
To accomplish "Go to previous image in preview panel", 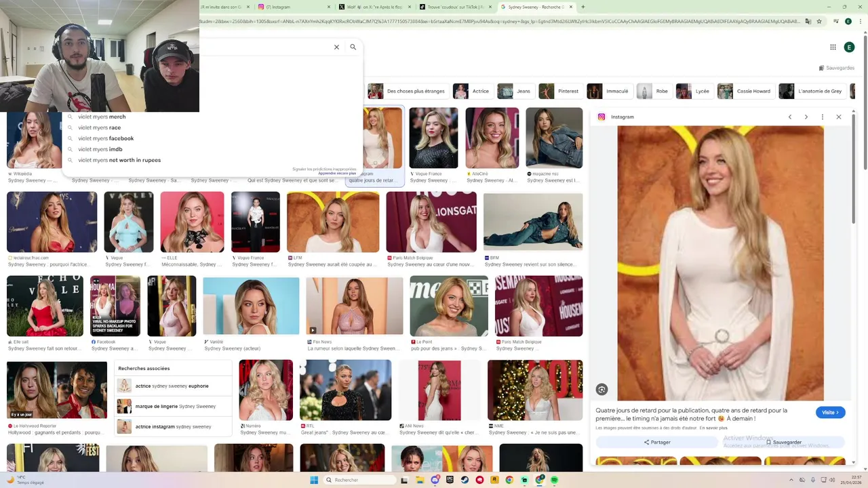I will coord(790,117).
